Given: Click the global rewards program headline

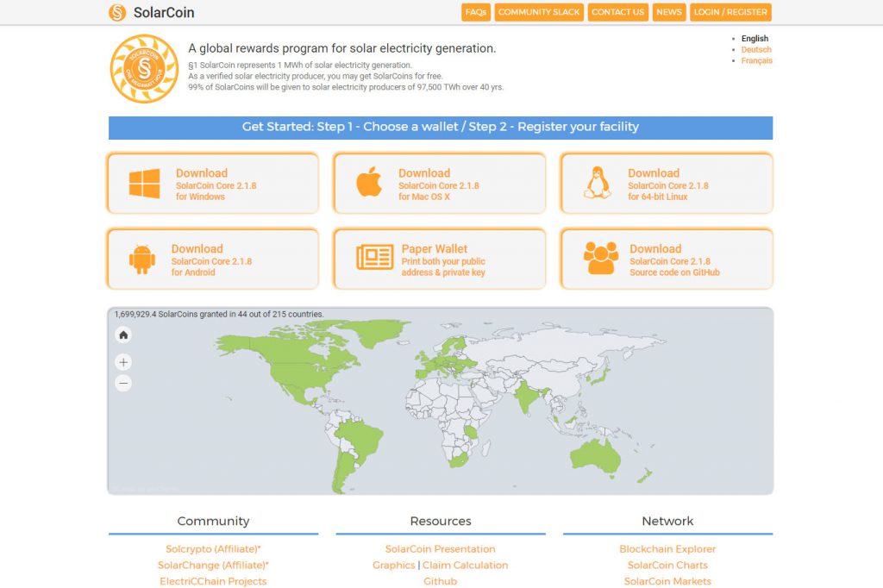Looking at the screenshot, I should (x=341, y=48).
